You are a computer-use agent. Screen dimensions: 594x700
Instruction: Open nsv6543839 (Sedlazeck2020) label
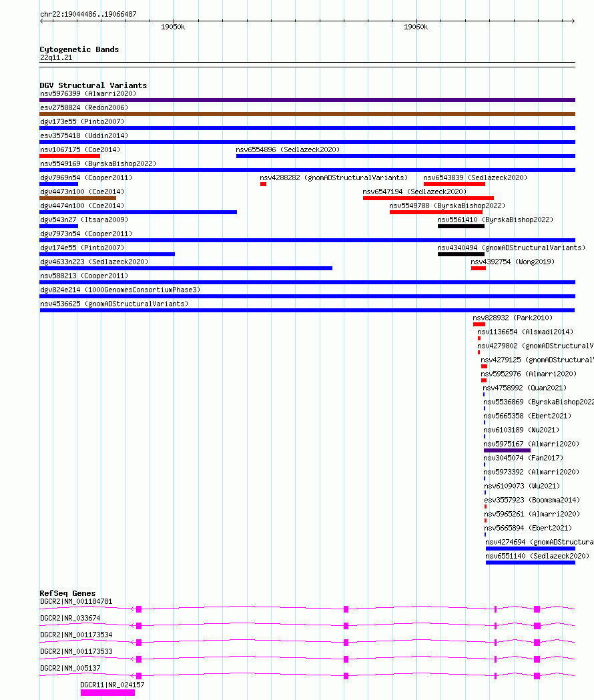475,178
